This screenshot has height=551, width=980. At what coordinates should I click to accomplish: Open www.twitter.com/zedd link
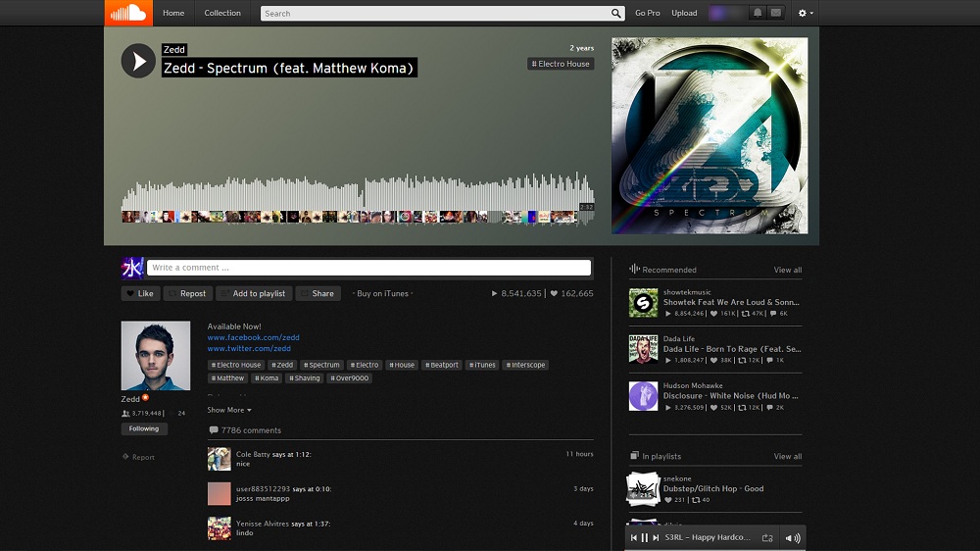[249, 348]
